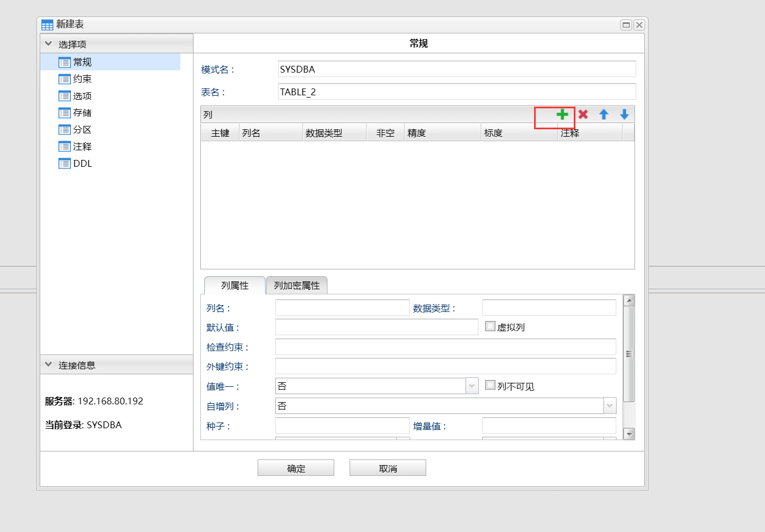Switch to the 列加密属性 tab
765x532 pixels.
click(296, 285)
